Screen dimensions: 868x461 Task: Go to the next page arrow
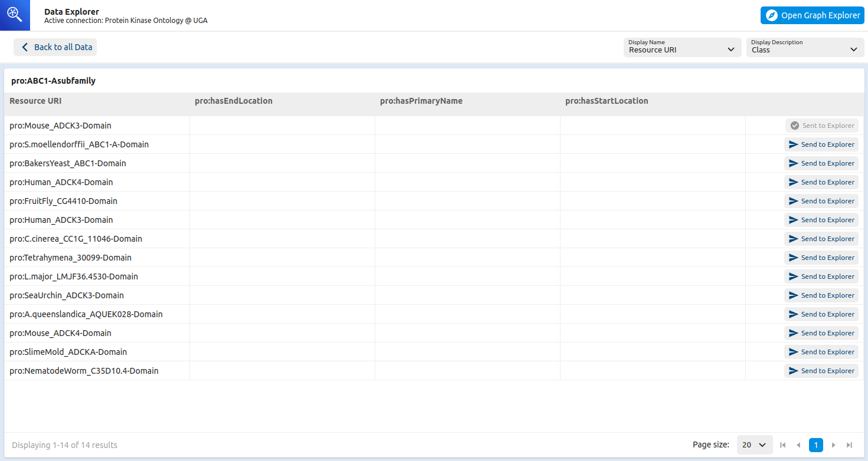(833, 445)
